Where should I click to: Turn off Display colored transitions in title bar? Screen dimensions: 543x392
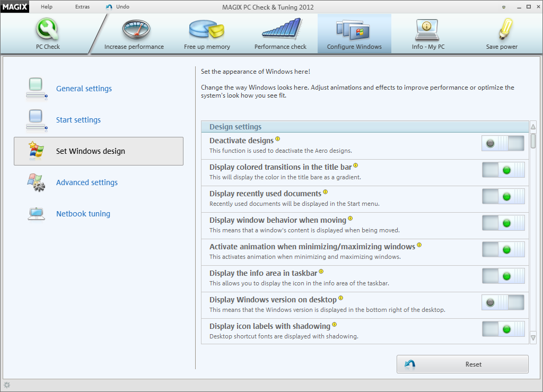click(x=504, y=170)
